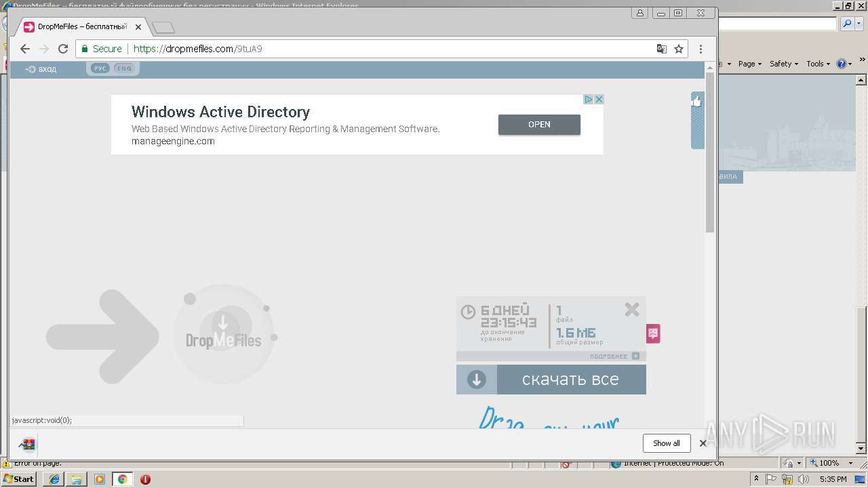Click the downloaded WinRAR file item
868x488 pixels.
27,444
